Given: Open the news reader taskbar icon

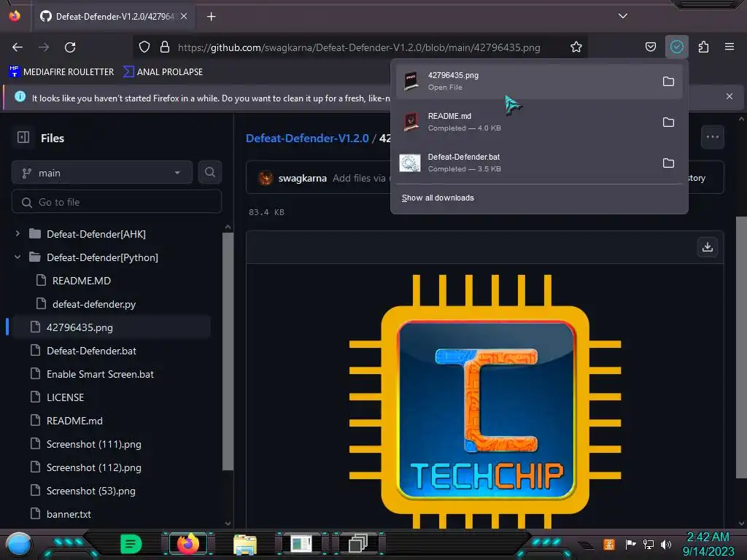Looking at the screenshot, I should click(x=301, y=544).
